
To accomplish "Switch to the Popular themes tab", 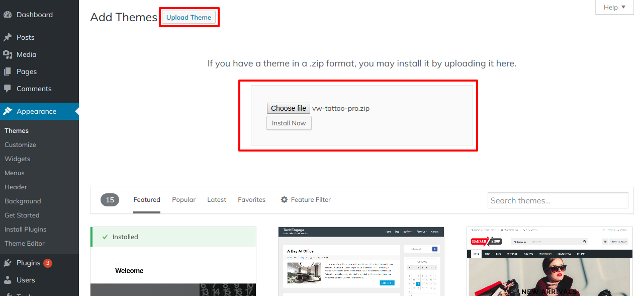I will click(x=183, y=200).
